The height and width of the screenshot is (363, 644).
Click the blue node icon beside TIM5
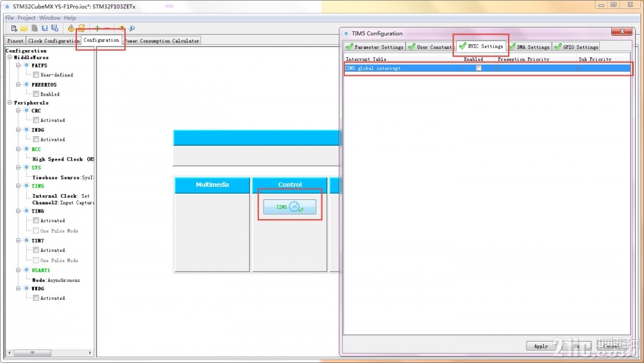click(x=26, y=186)
